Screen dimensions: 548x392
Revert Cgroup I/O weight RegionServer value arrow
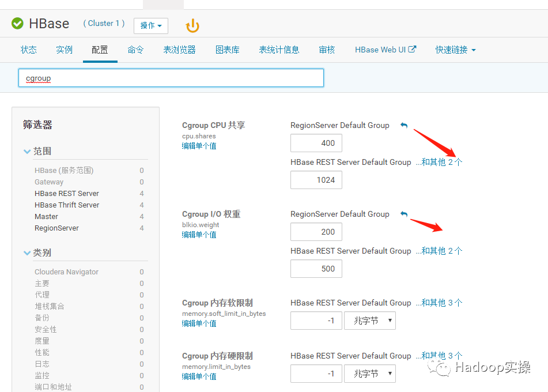[404, 214]
